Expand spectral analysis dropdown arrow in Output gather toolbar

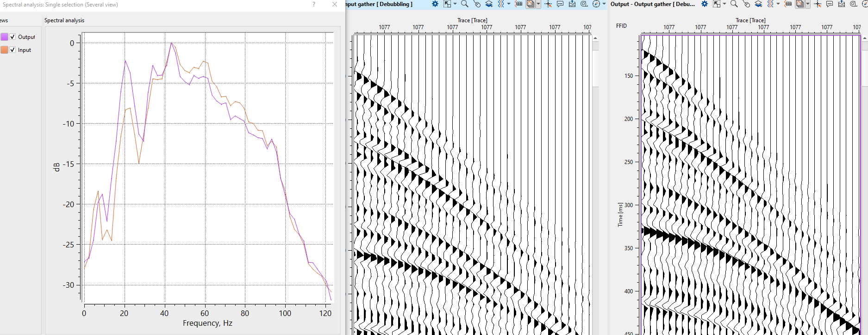[808, 4]
